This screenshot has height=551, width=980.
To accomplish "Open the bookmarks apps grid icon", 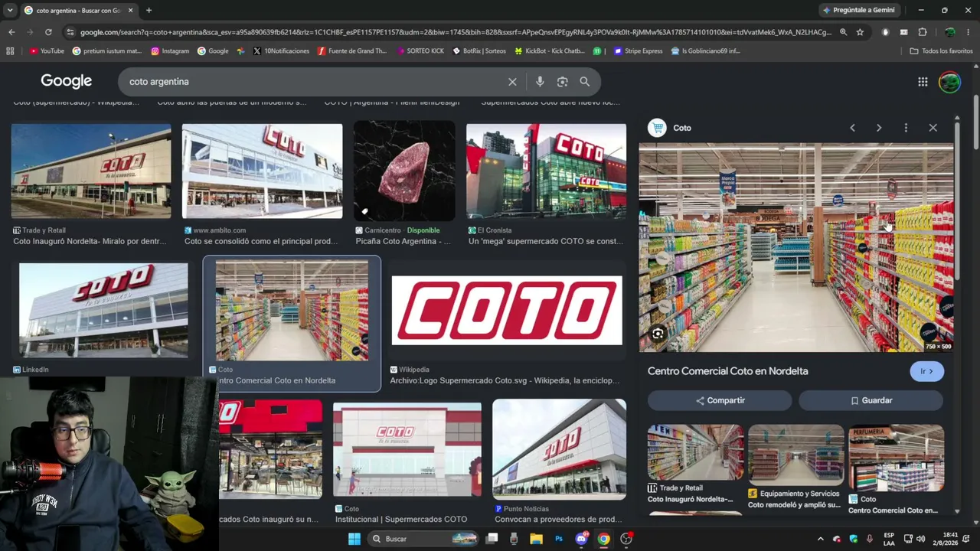I will [10, 51].
